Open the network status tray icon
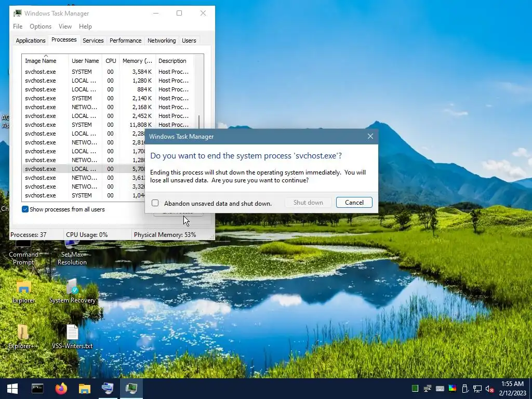Viewport: 532px width, 399px height. 477,389
